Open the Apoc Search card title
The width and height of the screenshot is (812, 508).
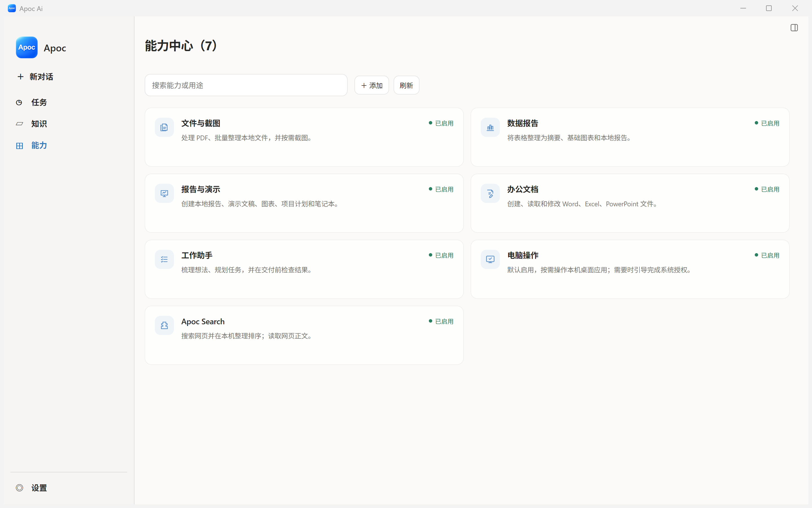(x=203, y=321)
